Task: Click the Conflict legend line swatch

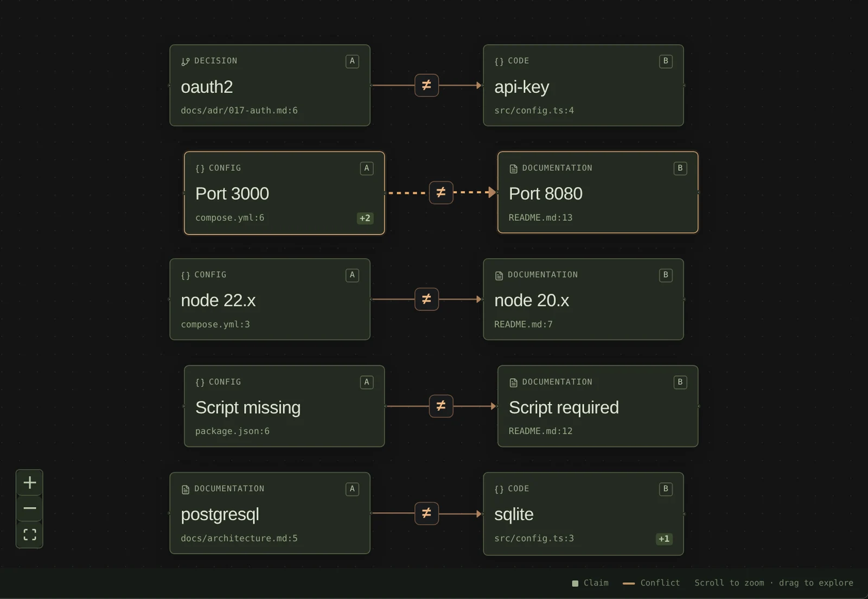Action: (629, 583)
